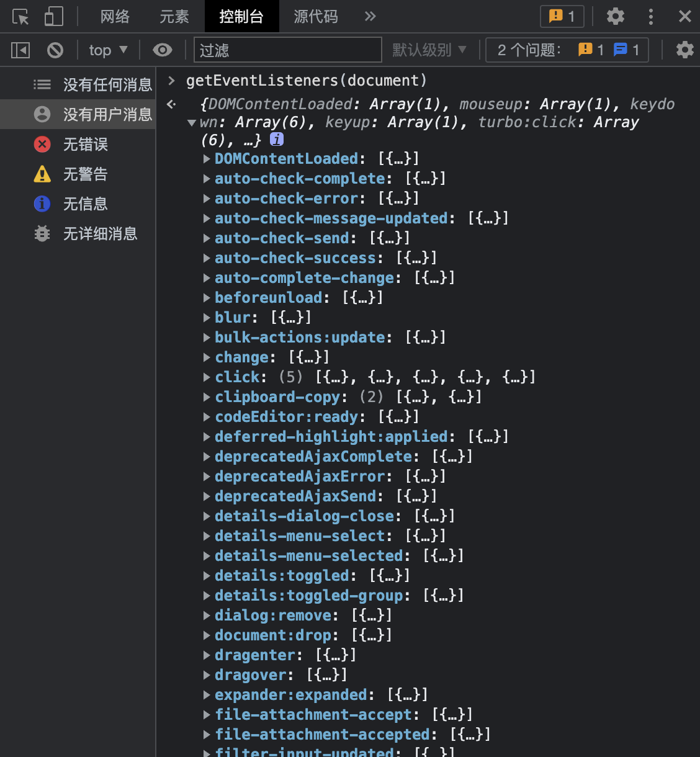Click the auto-complete-change property name
The image size is (700, 757).
[305, 278]
